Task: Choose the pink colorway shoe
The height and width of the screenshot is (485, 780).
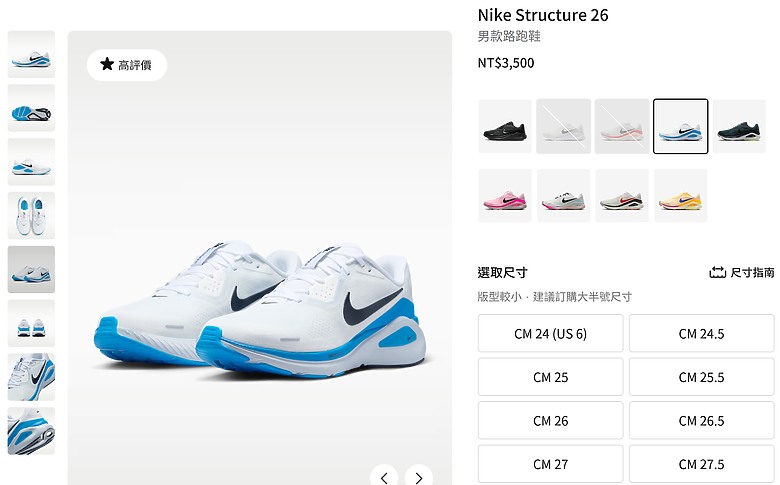Action: click(x=505, y=195)
